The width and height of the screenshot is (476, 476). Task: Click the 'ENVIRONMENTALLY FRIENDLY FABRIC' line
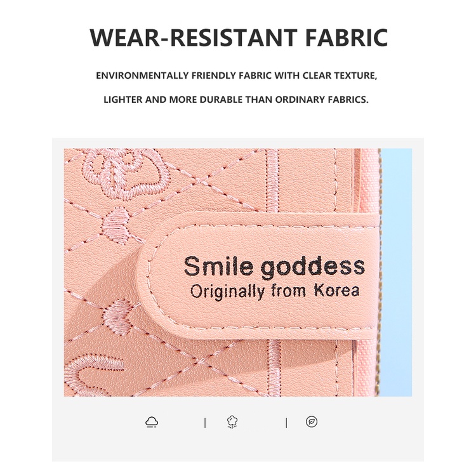pos(237,76)
